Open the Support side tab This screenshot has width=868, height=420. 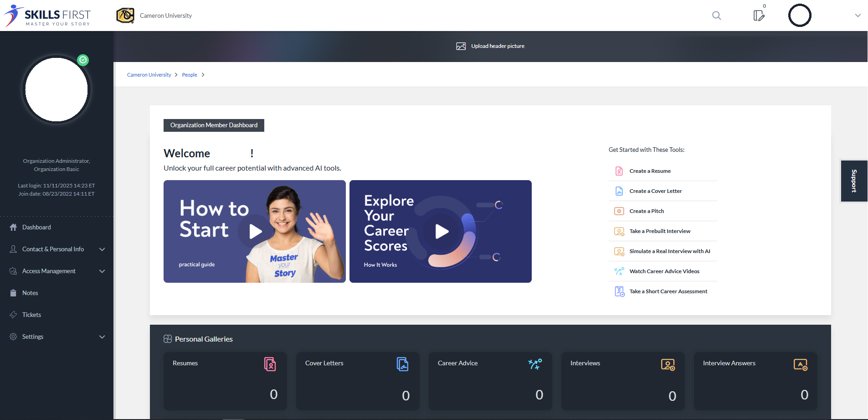point(854,181)
